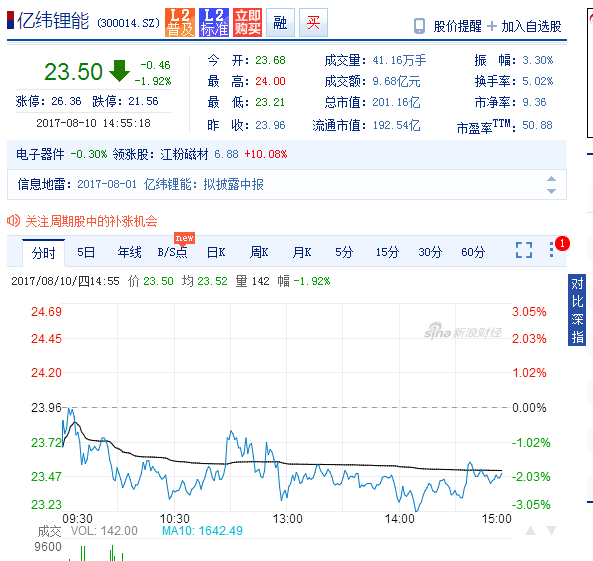
Task: Click the orange L2 普及 icon
Action: [180, 23]
